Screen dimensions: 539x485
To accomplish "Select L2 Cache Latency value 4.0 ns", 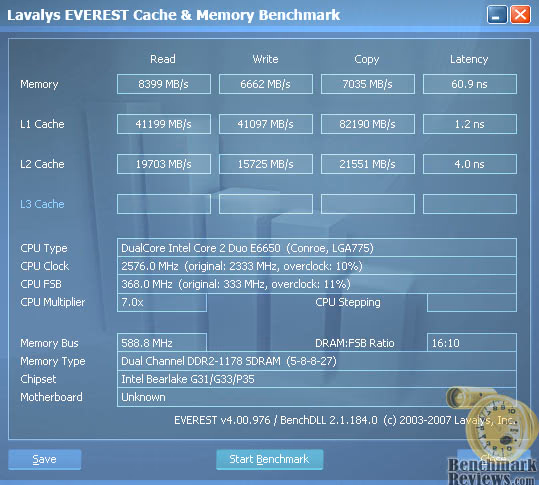I will coord(470,164).
